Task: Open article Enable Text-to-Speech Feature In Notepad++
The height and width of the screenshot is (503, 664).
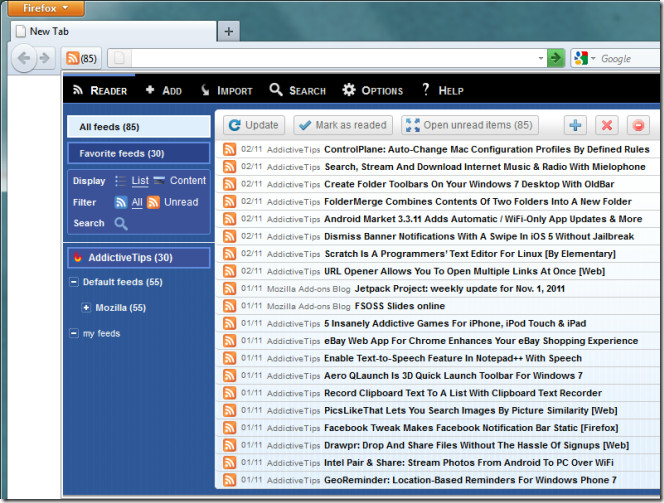Action: [453, 358]
